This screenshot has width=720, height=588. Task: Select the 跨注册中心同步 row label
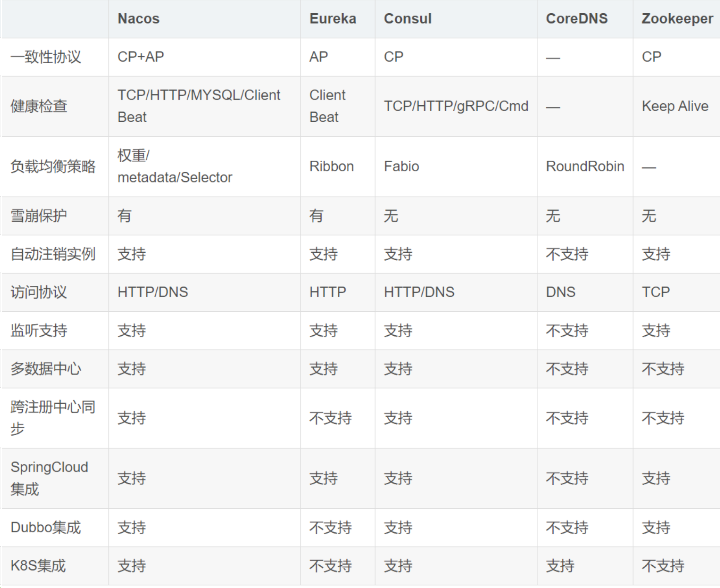coord(53,418)
